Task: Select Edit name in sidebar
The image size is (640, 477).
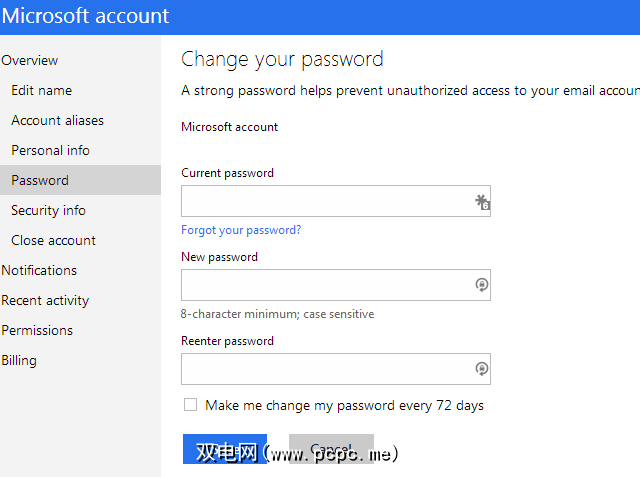Action: [41, 90]
